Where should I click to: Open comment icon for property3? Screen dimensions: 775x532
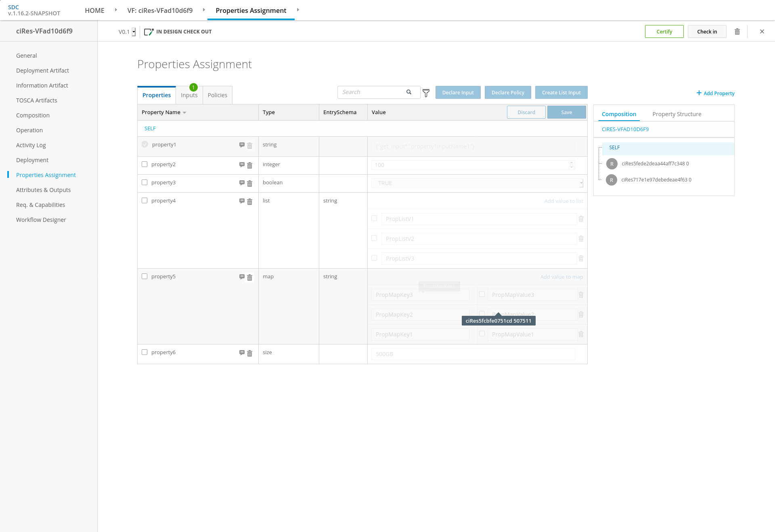[x=242, y=183]
